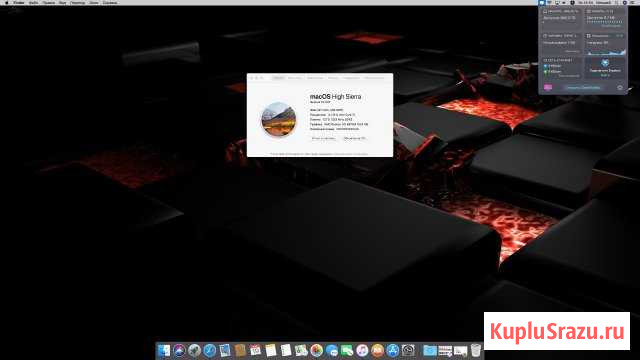Open settings gear in widget panel
This screenshot has width=640, height=360.
click(x=620, y=87)
